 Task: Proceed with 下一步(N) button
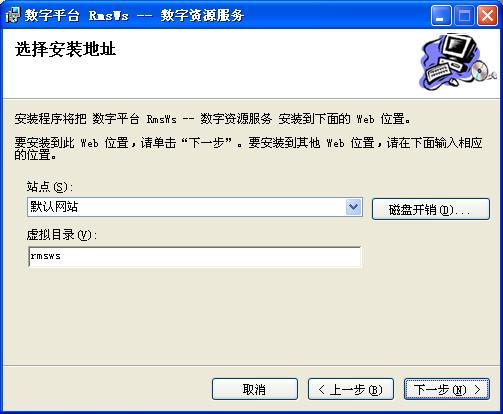point(447,389)
